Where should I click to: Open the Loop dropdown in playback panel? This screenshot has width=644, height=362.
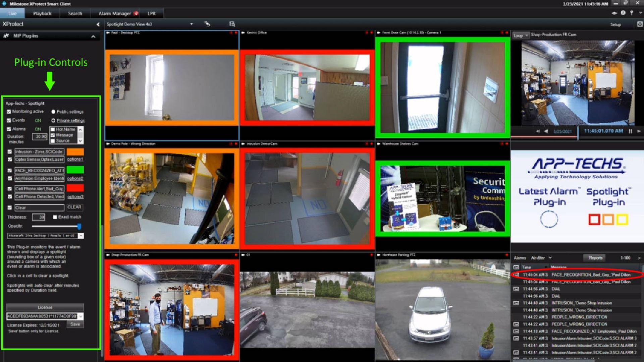click(x=521, y=35)
